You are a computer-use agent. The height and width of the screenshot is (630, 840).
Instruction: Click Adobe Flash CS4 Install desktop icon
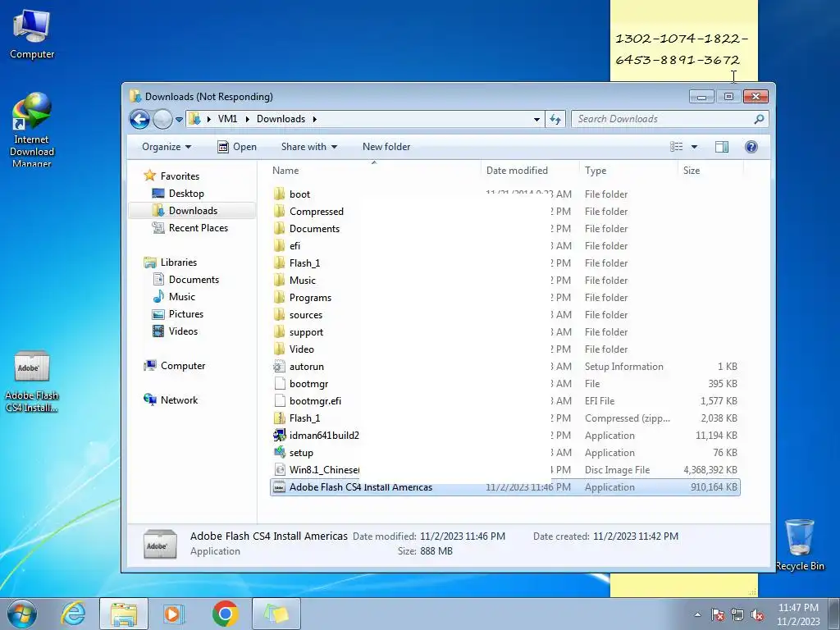coord(32,381)
